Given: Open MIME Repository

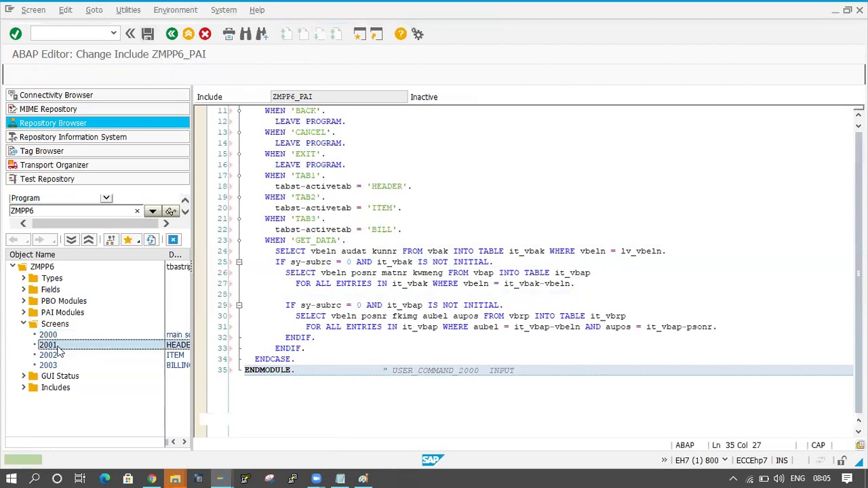Looking at the screenshot, I should [x=98, y=109].
